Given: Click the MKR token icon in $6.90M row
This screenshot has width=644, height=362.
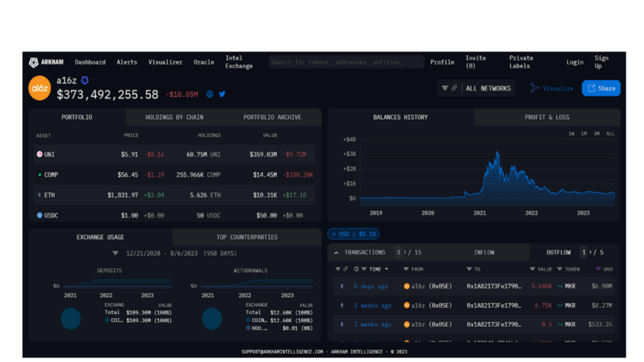Looking at the screenshot, I should pyautogui.click(x=560, y=286).
